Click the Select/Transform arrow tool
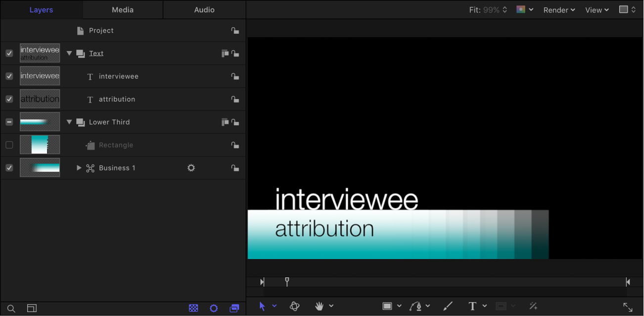 [262, 306]
